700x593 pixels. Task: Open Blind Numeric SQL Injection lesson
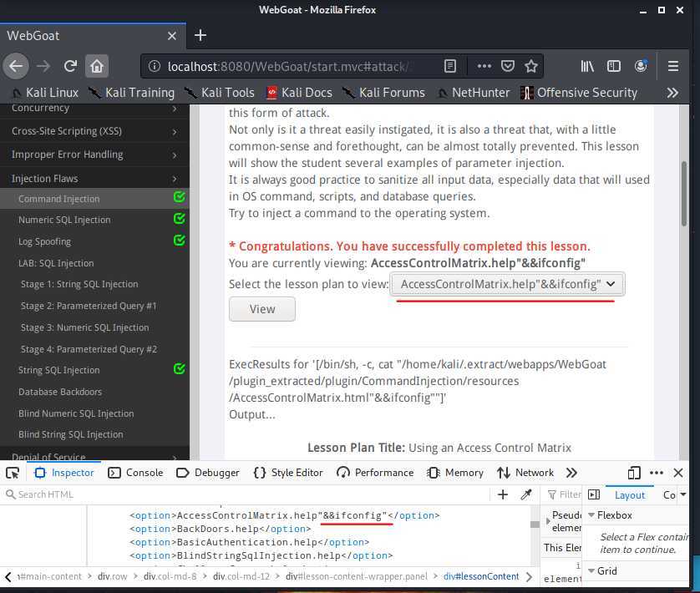pos(76,413)
